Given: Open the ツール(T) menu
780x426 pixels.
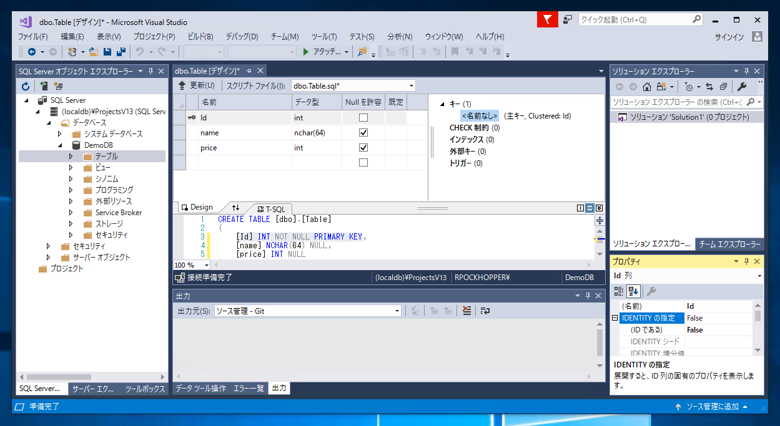Looking at the screenshot, I should (x=324, y=37).
